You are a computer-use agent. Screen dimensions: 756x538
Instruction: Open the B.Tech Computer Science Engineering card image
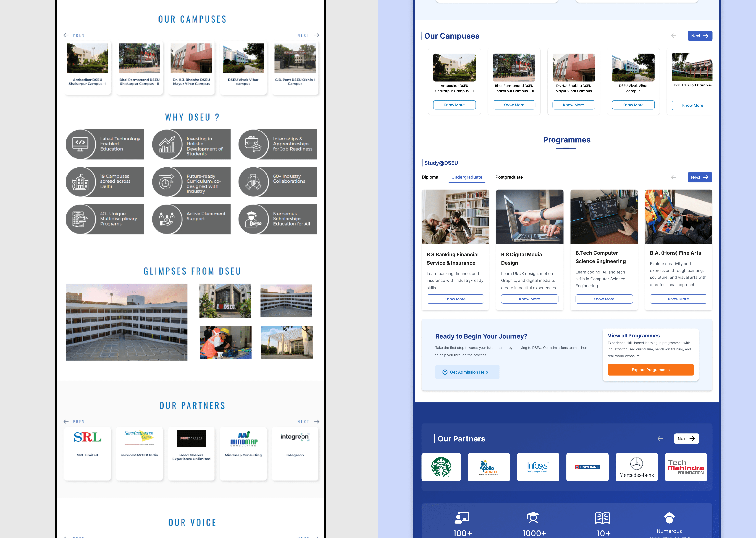click(604, 217)
